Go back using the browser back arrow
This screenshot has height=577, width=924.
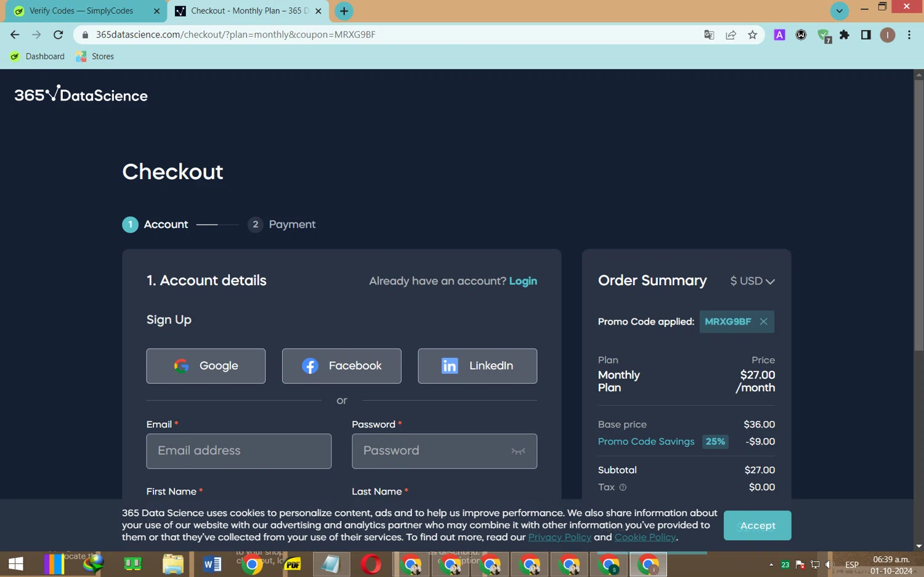(x=15, y=34)
